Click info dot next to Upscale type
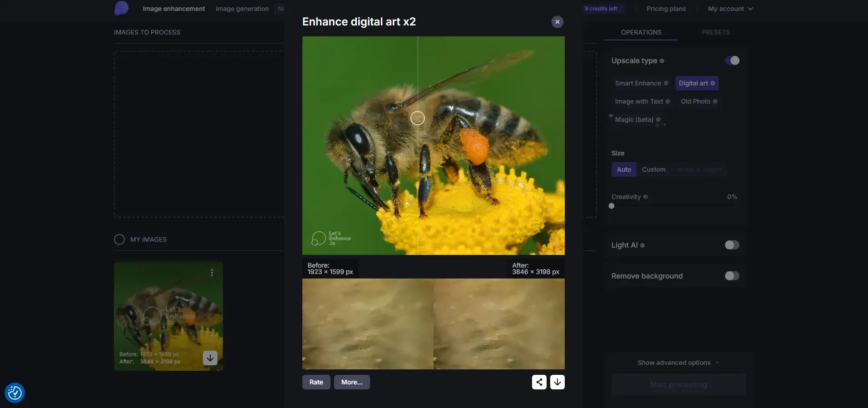The width and height of the screenshot is (868, 408). click(x=662, y=61)
